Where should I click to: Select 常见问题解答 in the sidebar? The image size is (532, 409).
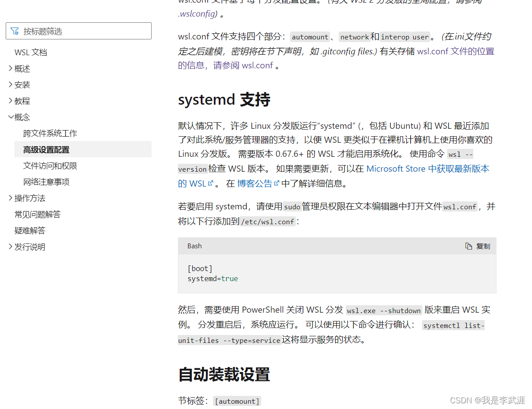(x=39, y=214)
